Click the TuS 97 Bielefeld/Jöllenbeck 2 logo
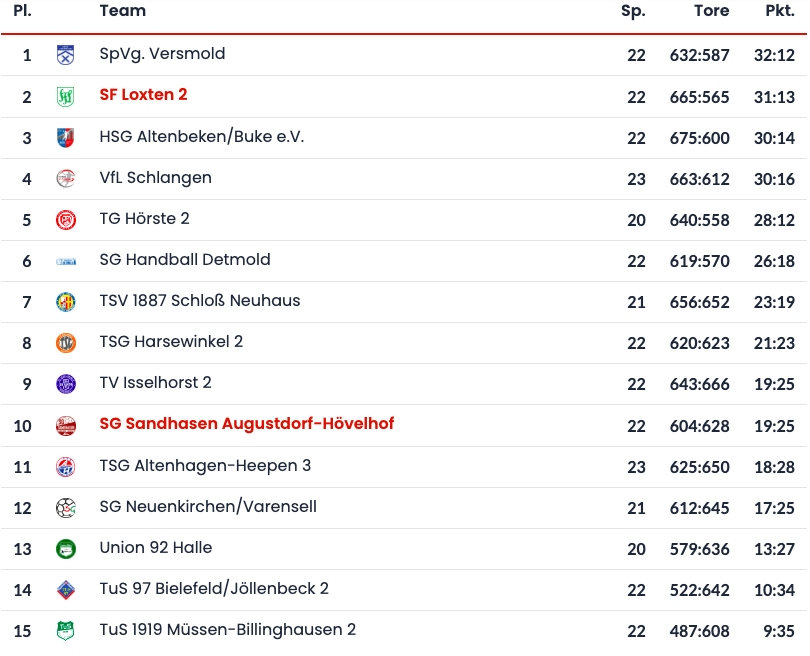This screenshot has height=656, width=810. (x=66, y=590)
